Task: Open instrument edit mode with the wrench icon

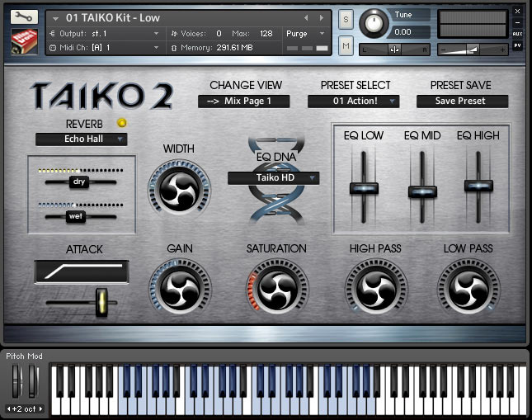Action: click(x=24, y=17)
